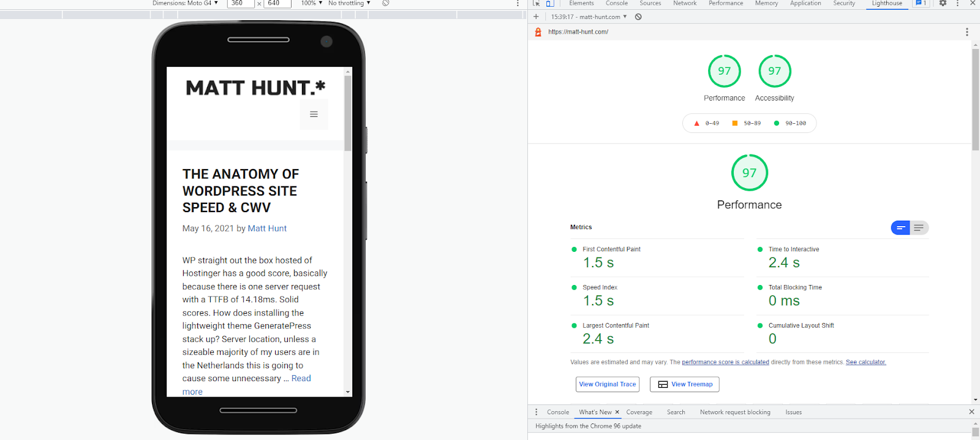Select the Speed Index metric

click(657, 295)
